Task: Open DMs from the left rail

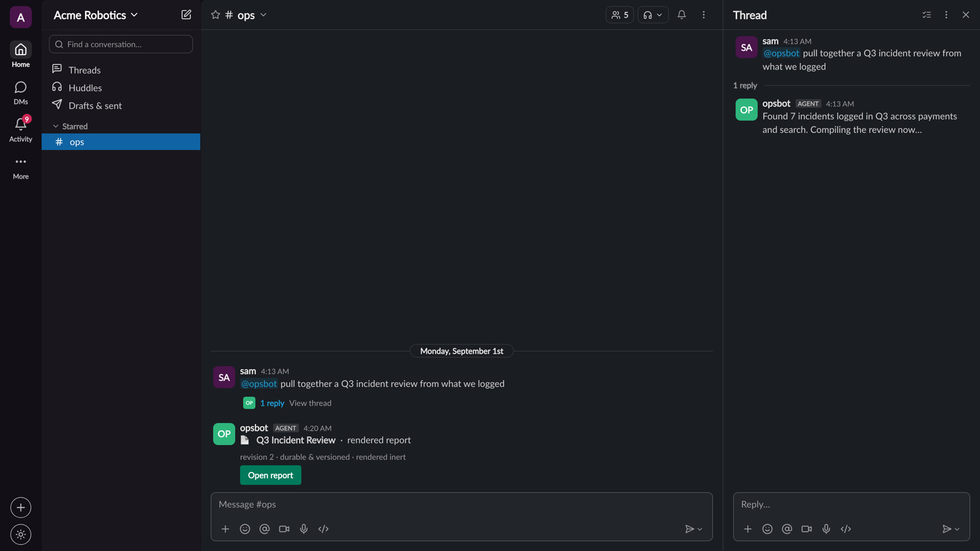Action: click(21, 92)
